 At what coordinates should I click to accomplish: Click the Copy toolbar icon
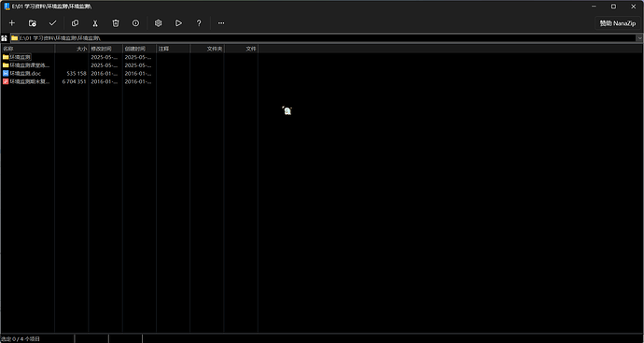[x=76, y=23]
